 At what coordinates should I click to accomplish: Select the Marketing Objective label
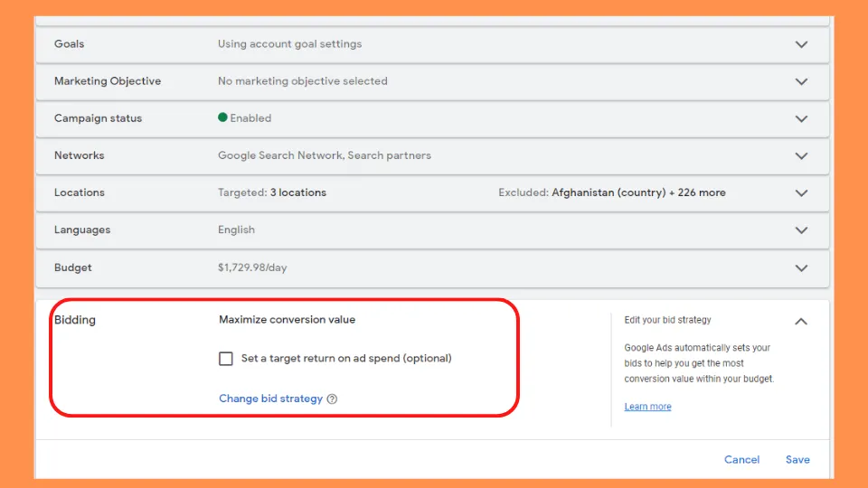[x=108, y=80]
